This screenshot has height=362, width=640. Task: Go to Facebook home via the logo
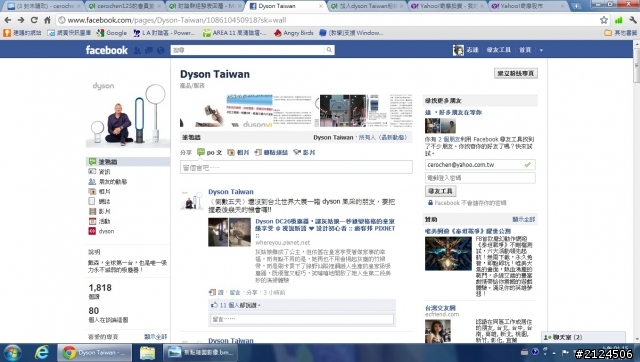tap(107, 50)
